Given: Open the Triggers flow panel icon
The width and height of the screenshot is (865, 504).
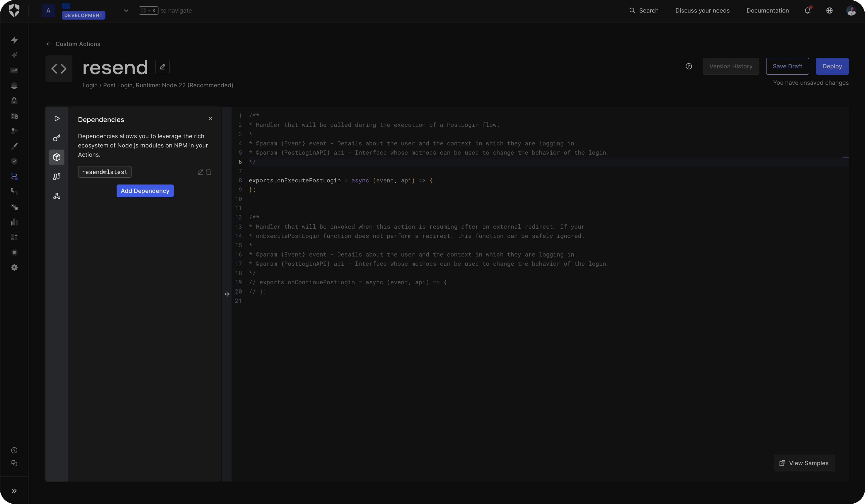Looking at the screenshot, I should 57,177.
